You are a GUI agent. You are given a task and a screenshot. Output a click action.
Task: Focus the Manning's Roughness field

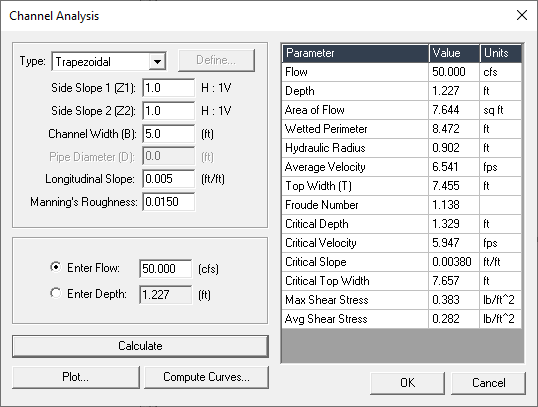[x=168, y=202]
